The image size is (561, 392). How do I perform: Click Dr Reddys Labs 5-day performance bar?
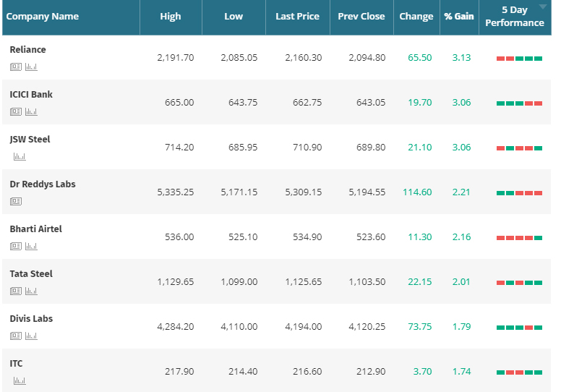coord(519,193)
